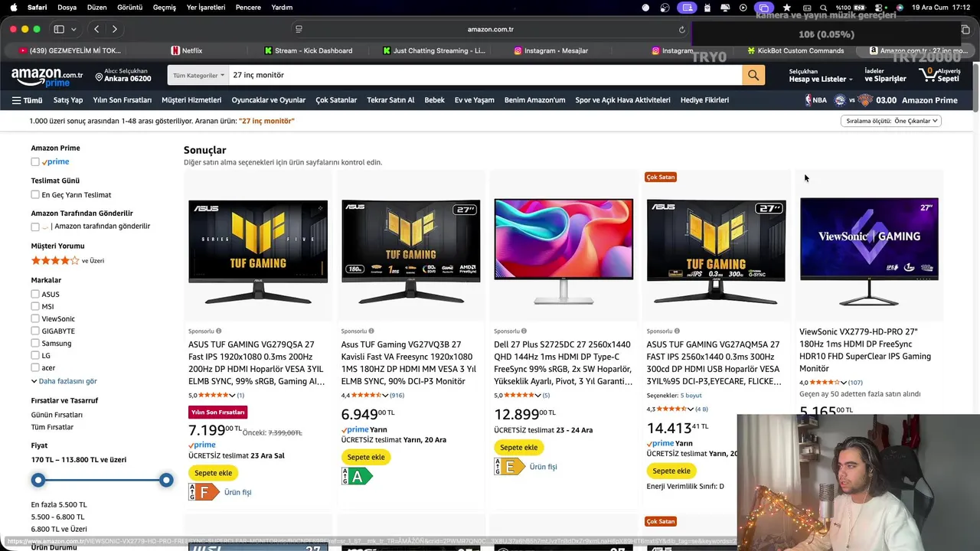Check the ViewSonic brand checkbox
This screenshot has width=980, height=551.
click(x=35, y=318)
